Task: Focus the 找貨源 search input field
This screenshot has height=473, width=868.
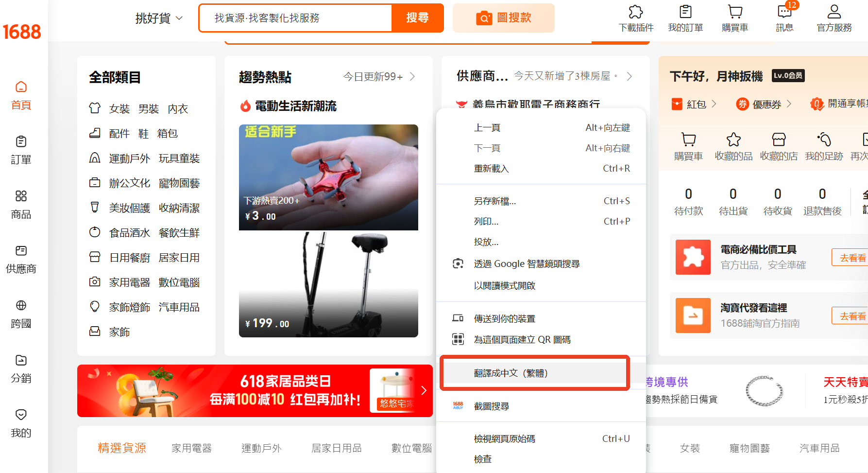Action: click(295, 18)
